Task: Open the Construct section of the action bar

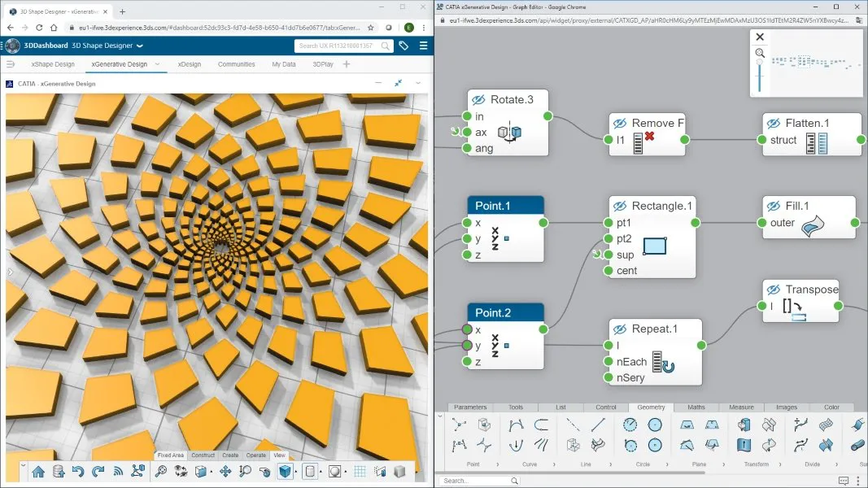Action: (x=203, y=455)
